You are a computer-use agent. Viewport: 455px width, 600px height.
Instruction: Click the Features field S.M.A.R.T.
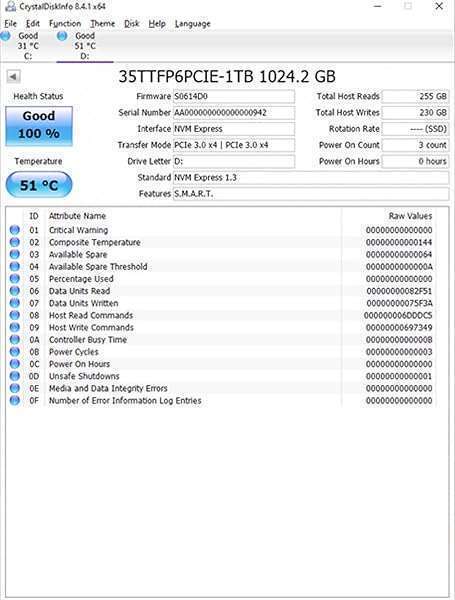pyautogui.click(x=311, y=194)
